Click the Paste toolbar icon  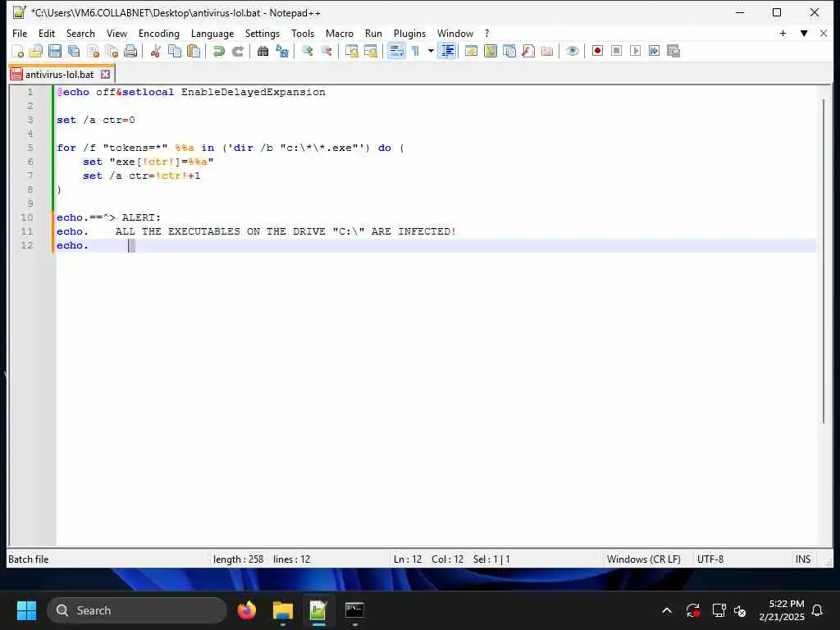point(194,52)
